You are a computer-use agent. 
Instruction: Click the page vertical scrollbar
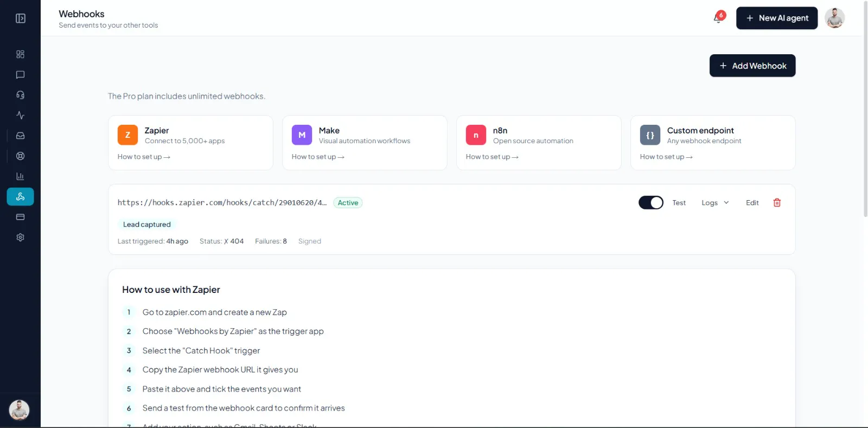point(865,108)
